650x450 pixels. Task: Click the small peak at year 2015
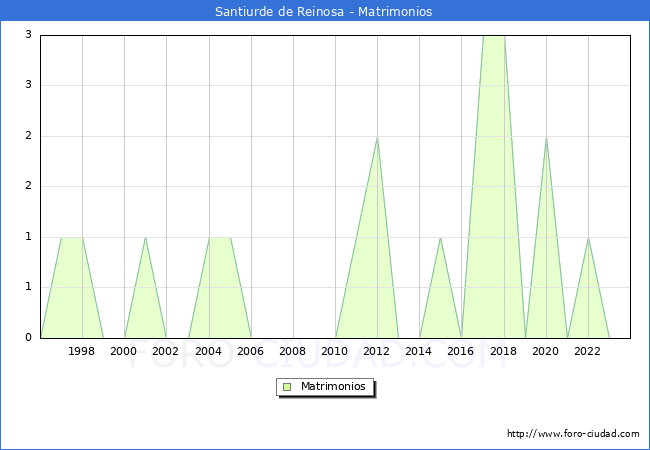pyautogui.click(x=440, y=238)
